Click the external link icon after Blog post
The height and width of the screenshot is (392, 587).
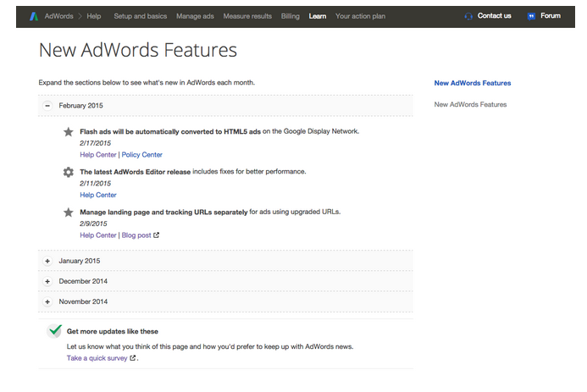(x=156, y=235)
